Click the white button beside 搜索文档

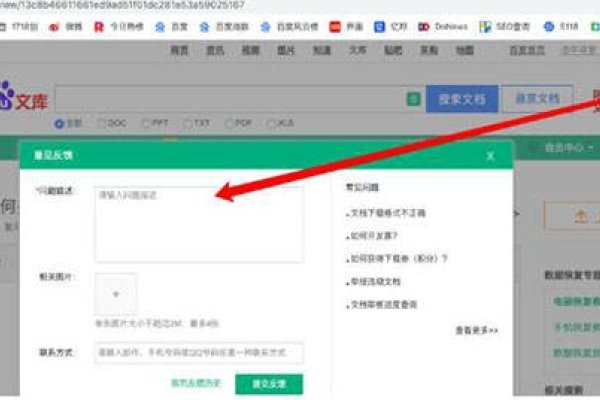[x=537, y=99]
